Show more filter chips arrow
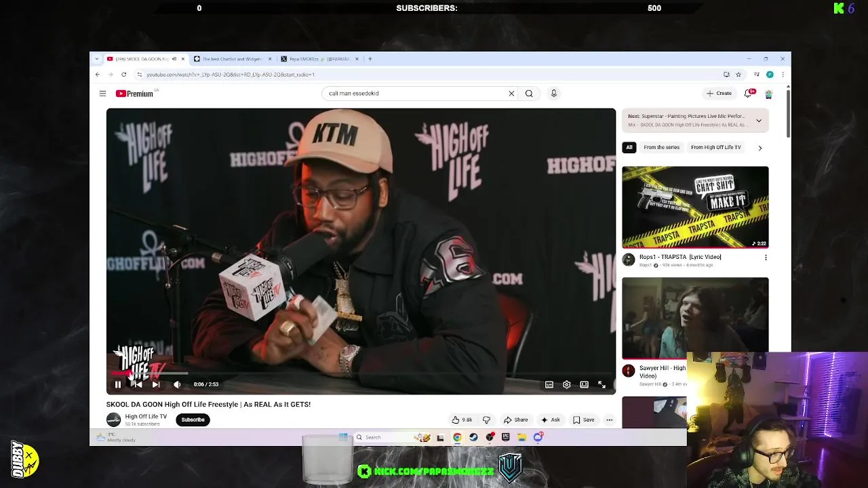Screen dimensions: 868x488 [759, 148]
